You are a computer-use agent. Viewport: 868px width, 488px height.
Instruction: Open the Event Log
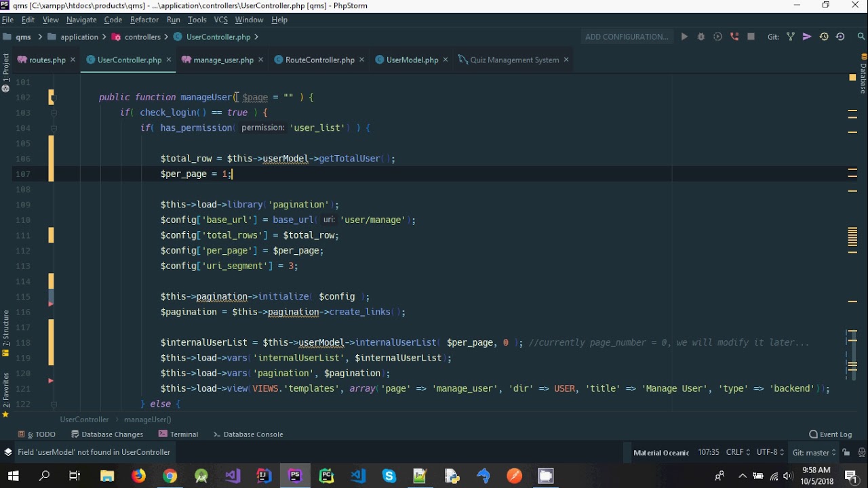(x=830, y=434)
